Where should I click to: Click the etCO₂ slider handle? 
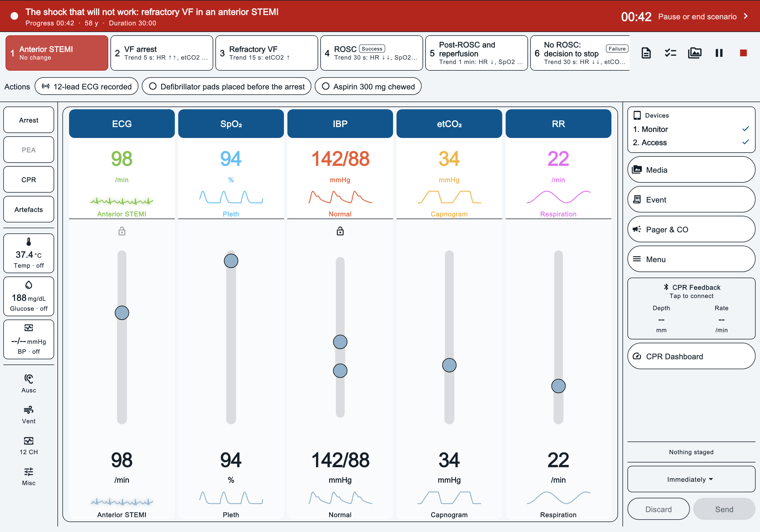[x=449, y=365]
